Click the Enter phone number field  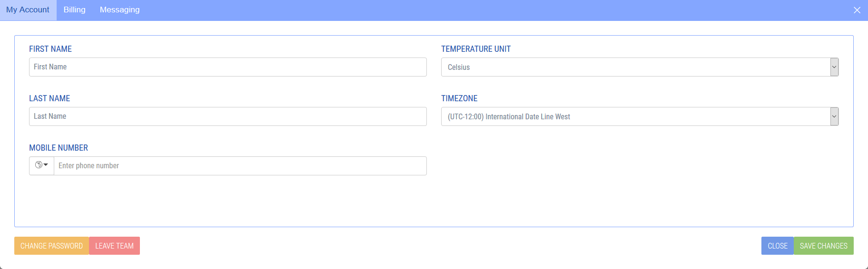240,166
